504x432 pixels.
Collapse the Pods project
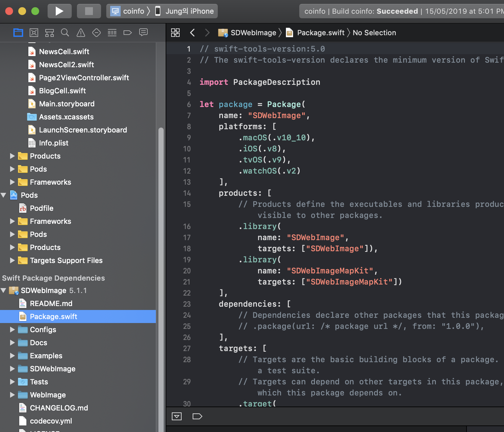pyautogui.click(x=4, y=195)
